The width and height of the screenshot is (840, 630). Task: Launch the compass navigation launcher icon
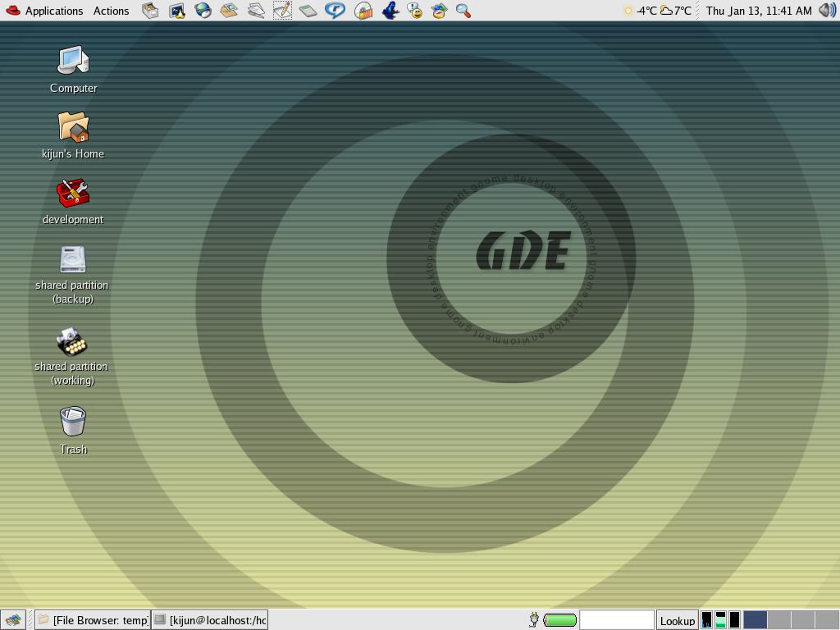pyautogui.click(x=440, y=11)
